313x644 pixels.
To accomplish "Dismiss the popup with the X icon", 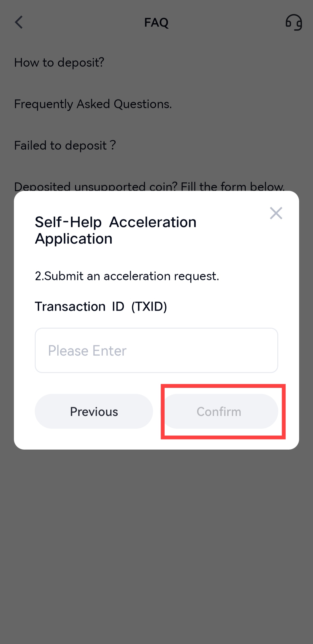I will pyautogui.click(x=276, y=213).
